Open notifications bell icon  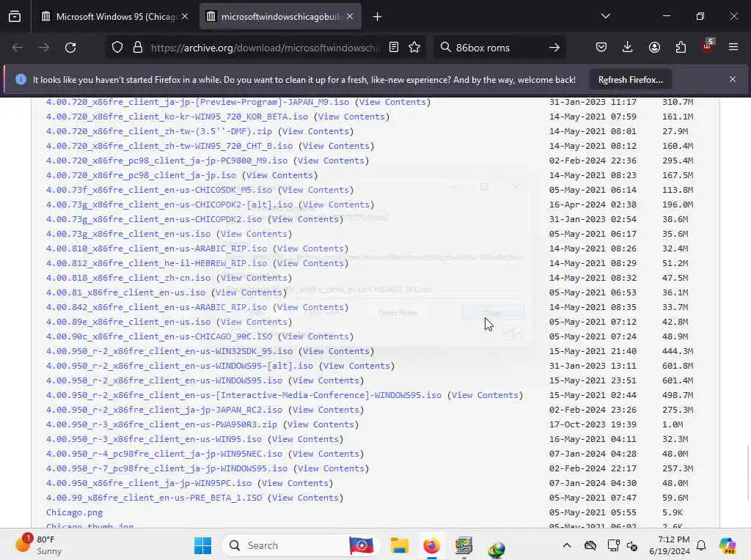(x=702, y=545)
